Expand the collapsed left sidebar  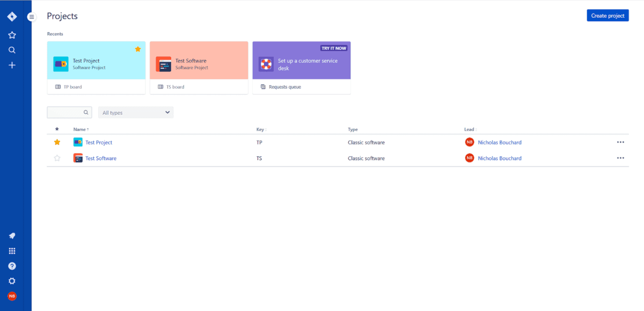point(31,17)
